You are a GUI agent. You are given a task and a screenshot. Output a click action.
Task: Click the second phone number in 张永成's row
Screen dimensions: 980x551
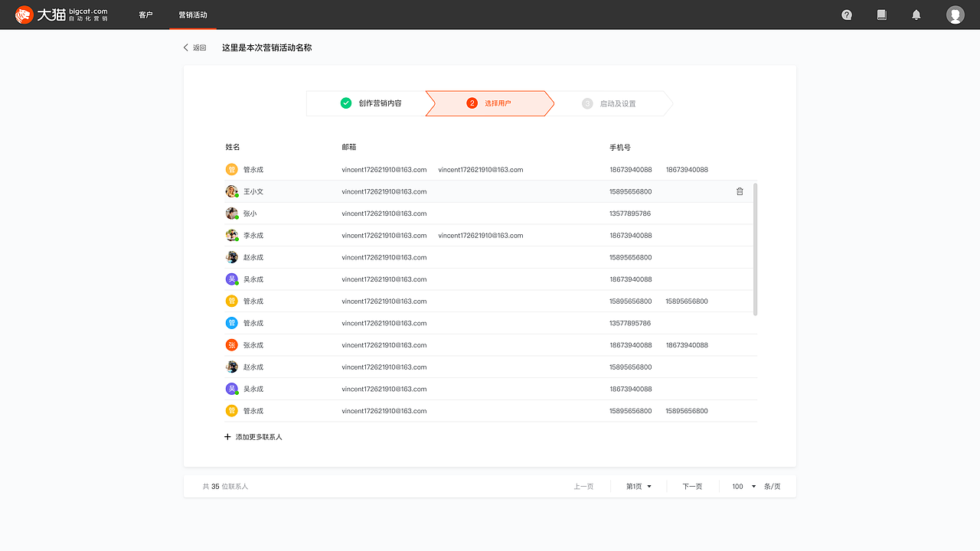click(687, 345)
